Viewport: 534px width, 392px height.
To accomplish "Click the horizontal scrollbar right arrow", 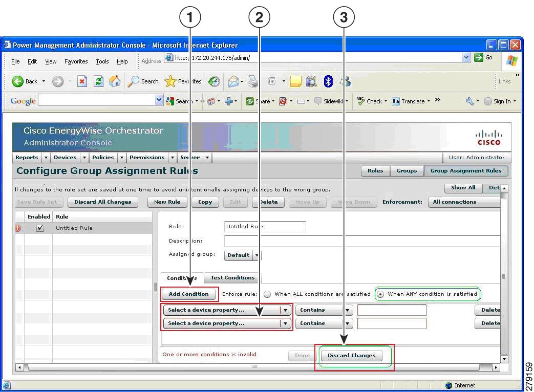I will (496, 367).
